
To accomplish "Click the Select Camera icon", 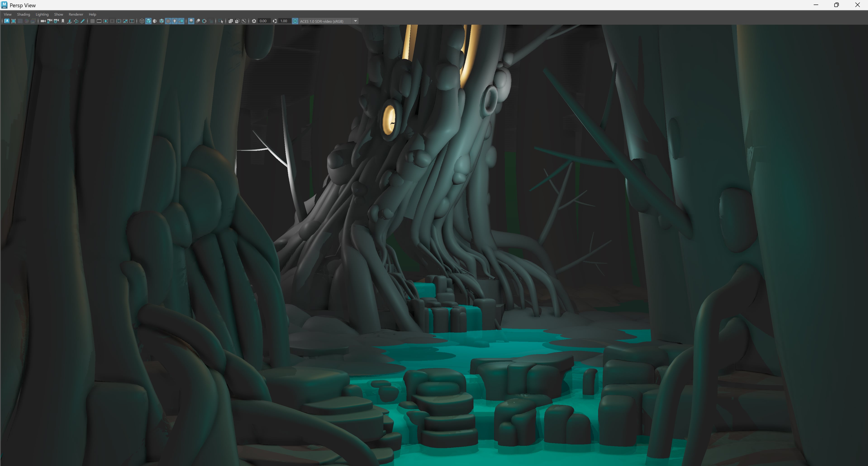I will click(x=43, y=21).
